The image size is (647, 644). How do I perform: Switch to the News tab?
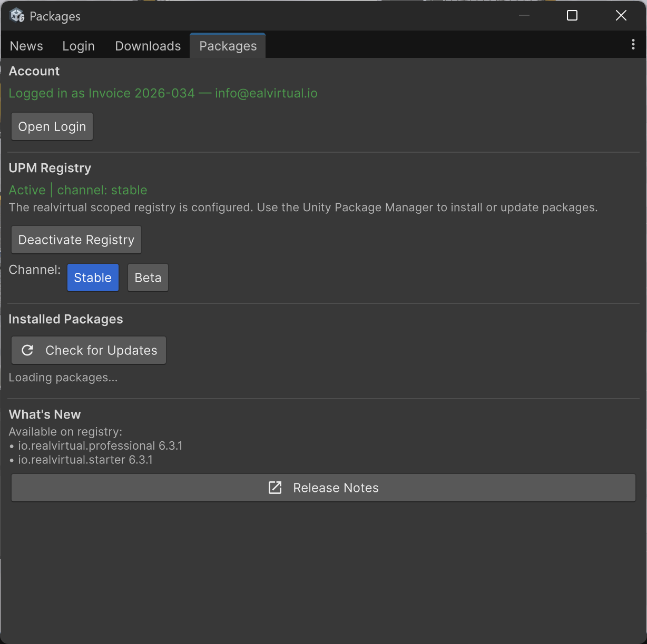26,46
